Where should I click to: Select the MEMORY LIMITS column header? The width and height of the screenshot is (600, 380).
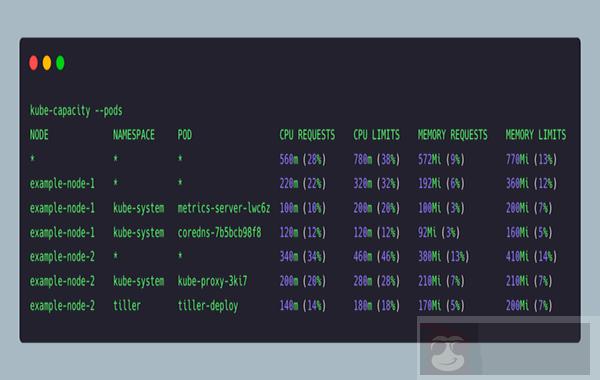tap(536, 135)
